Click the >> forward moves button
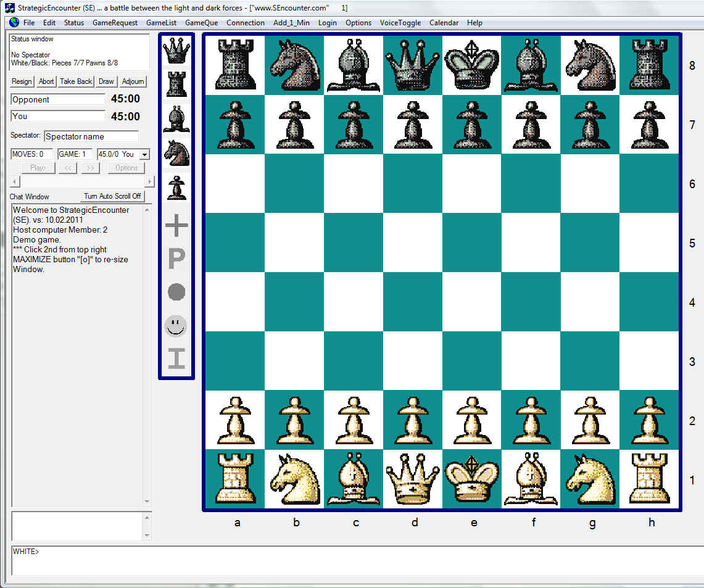The image size is (704, 588). click(90, 167)
